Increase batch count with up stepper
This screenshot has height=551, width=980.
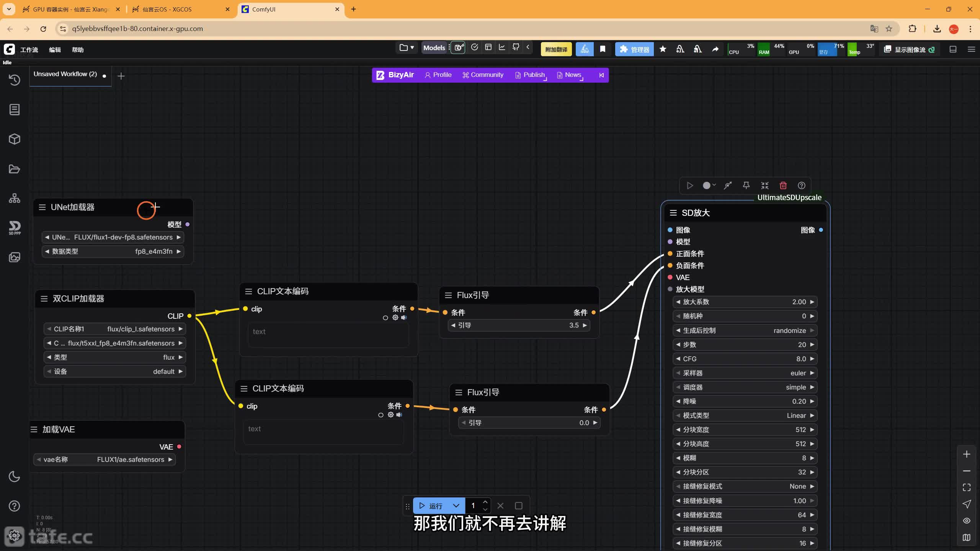(485, 502)
